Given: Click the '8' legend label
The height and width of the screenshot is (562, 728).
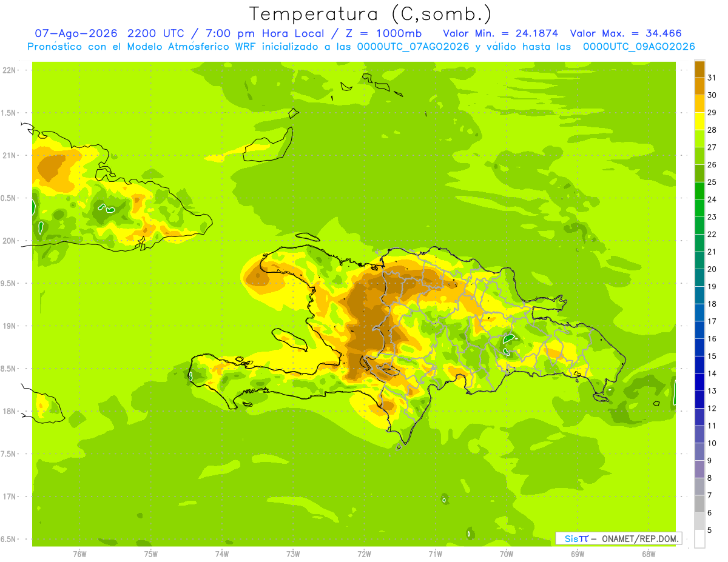Looking at the screenshot, I should [x=710, y=478].
